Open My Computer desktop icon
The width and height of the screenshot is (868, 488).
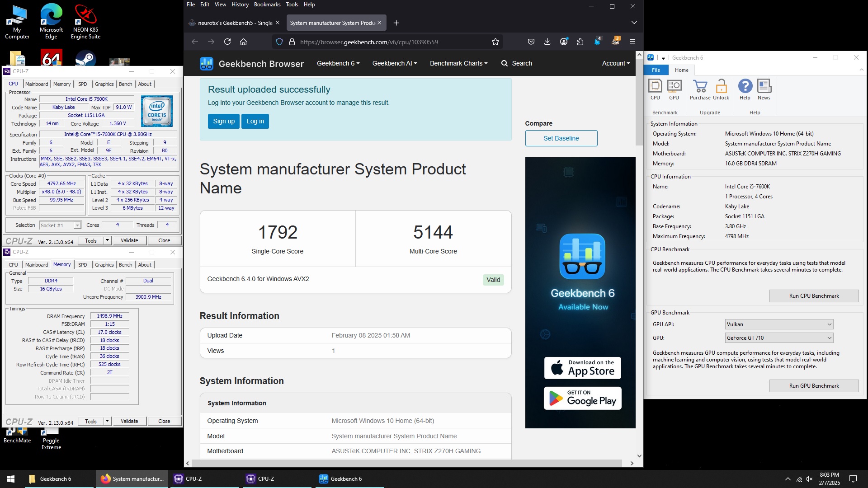click(17, 22)
